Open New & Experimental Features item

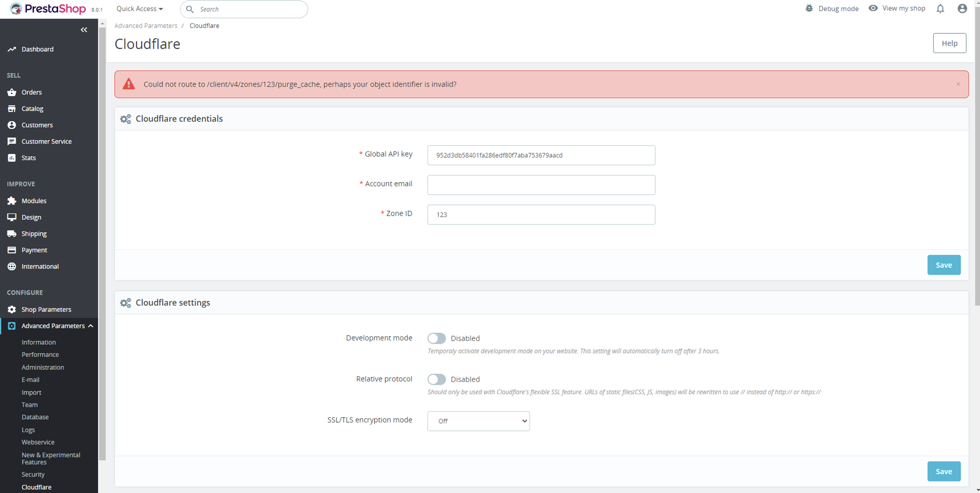coord(51,458)
